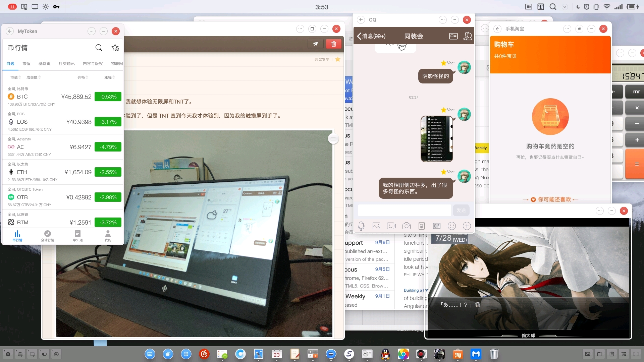Open the GIF picker in QQ
Image resolution: width=644 pixels, height=362 pixels.
point(437,226)
